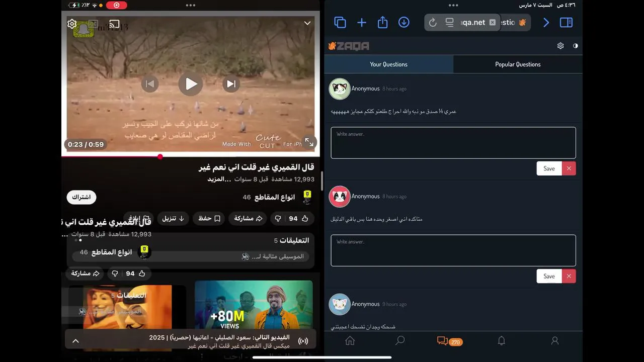Open a new Safari tab with plus icon
Viewport: 644px width, 362px height.
(x=362, y=23)
